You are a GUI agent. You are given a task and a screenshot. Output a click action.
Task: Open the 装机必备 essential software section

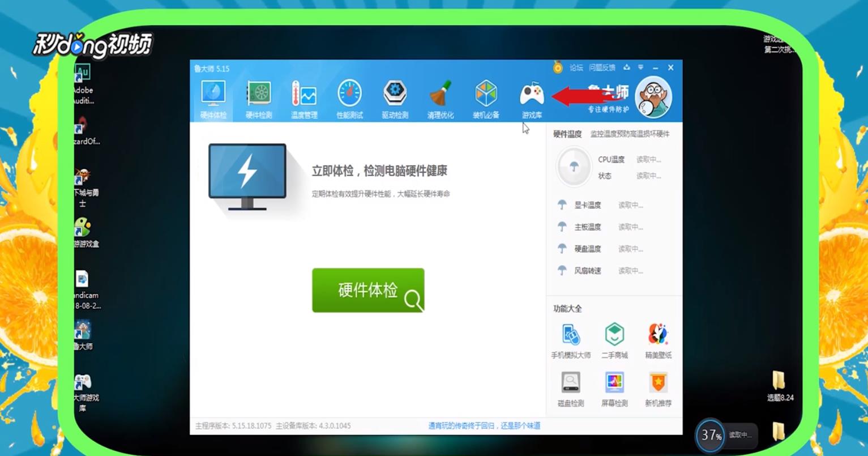pyautogui.click(x=486, y=97)
